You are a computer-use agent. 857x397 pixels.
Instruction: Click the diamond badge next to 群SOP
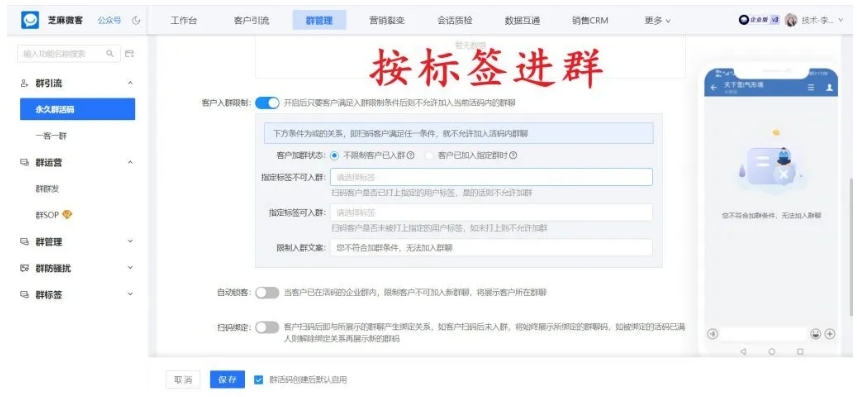pyautogui.click(x=67, y=215)
